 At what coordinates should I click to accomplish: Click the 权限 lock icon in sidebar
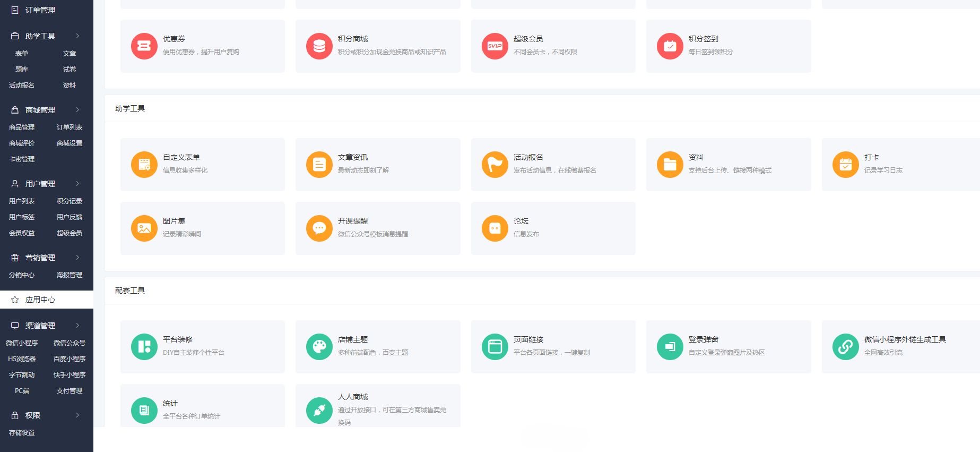(x=15, y=415)
